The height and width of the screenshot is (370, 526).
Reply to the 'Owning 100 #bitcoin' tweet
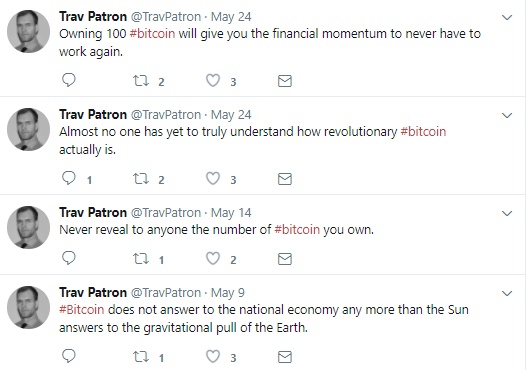pos(69,80)
